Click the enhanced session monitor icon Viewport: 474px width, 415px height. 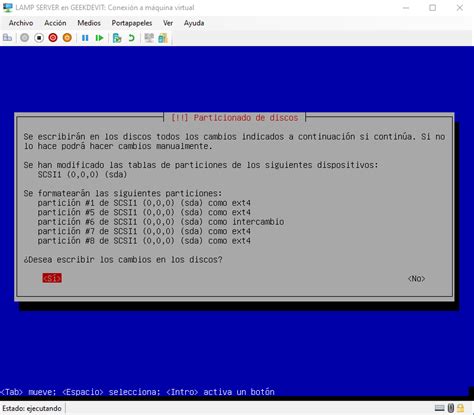coord(149,38)
